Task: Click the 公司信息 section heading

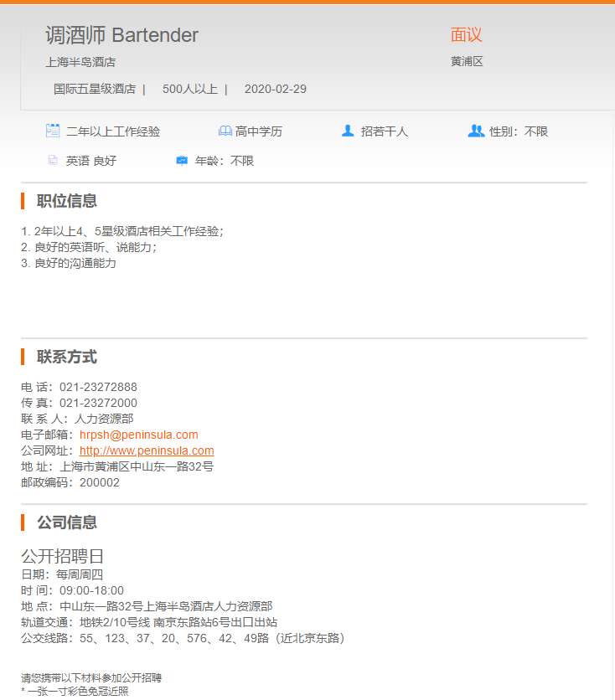Action: (x=66, y=522)
